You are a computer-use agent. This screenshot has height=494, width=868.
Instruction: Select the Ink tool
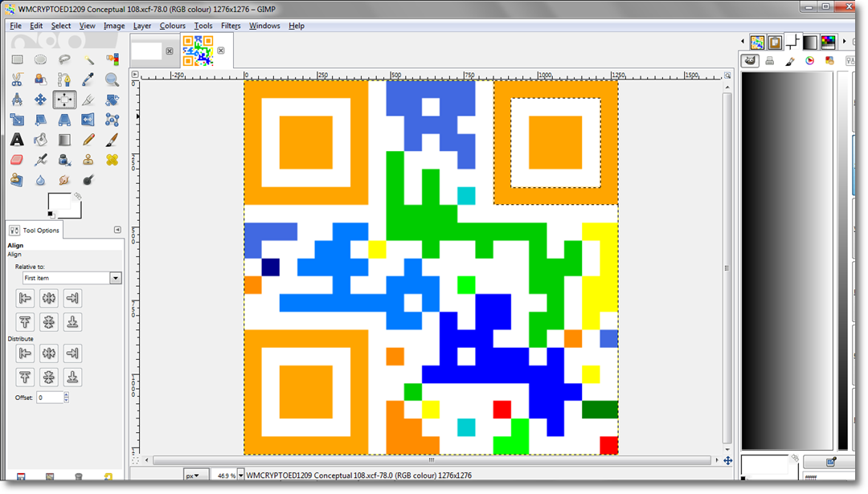(x=64, y=160)
